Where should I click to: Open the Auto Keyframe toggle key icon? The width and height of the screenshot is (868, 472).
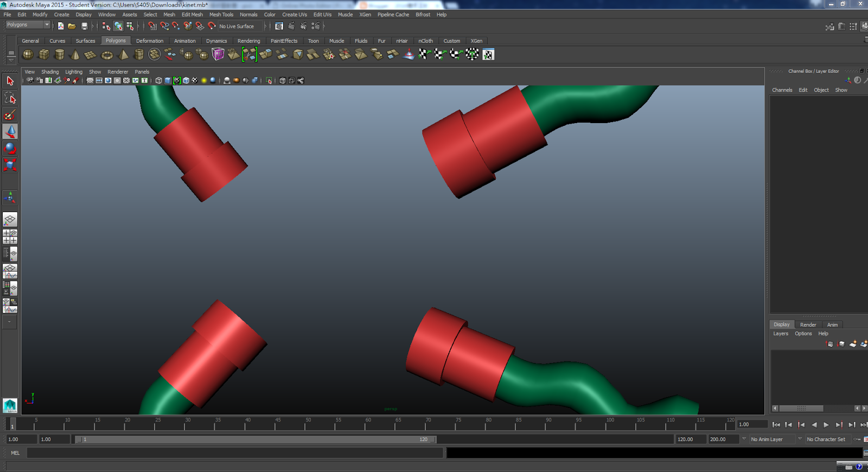[x=857, y=439]
